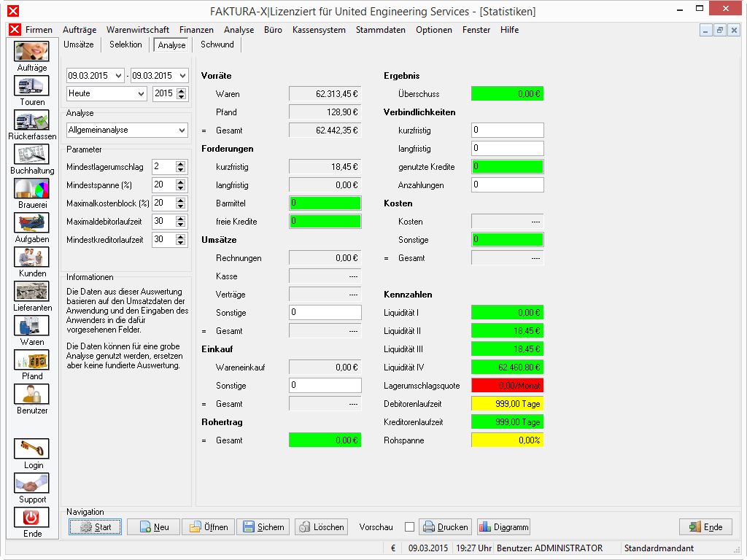Image resolution: width=747 pixels, height=560 pixels.
Task: Click the Diagramm chart button
Action: coord(503,527)
